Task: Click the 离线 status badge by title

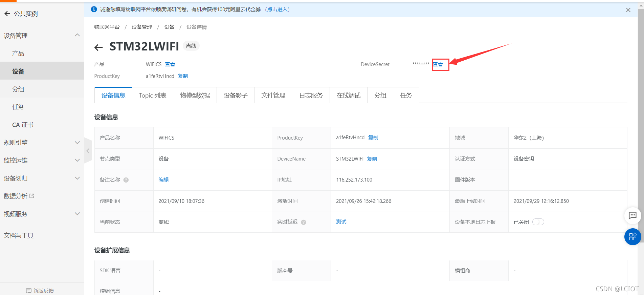Action: pyautogui.click(x=191, y=46)
